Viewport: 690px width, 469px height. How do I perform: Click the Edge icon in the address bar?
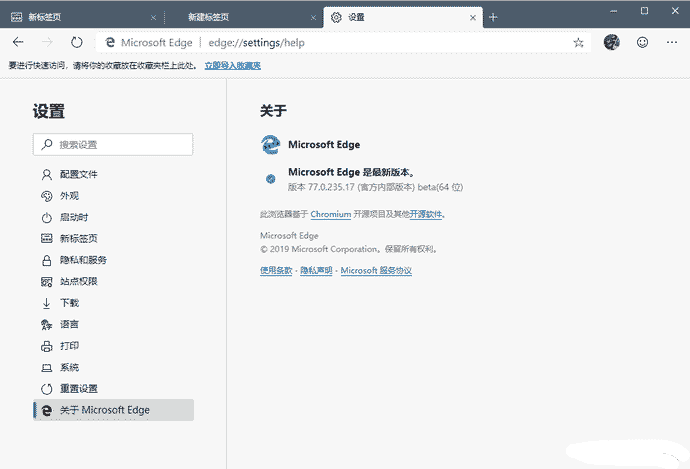(110, 42)
